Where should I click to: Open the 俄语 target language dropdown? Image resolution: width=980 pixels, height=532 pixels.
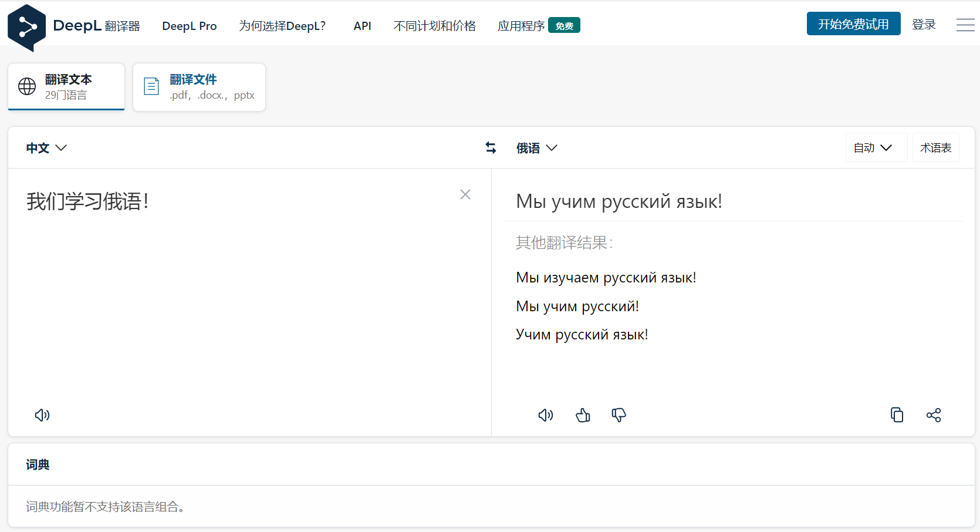(x=536, y=148)
